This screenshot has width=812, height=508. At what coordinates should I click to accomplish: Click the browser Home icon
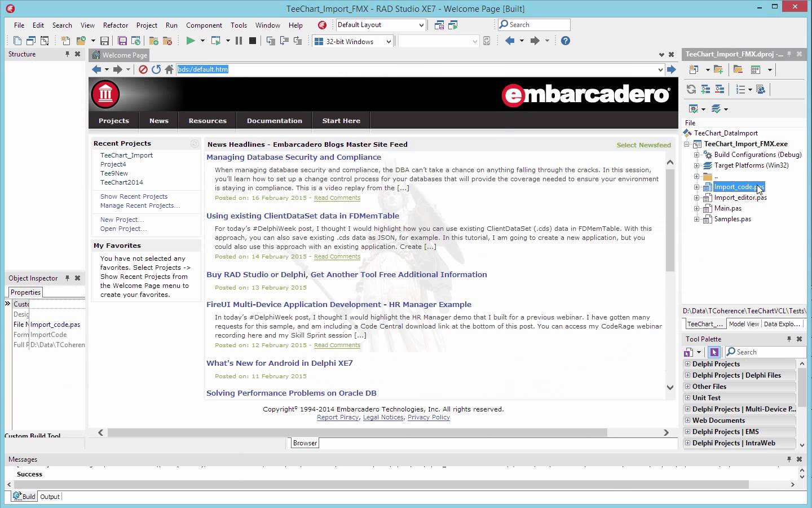(x=169, y=69)
